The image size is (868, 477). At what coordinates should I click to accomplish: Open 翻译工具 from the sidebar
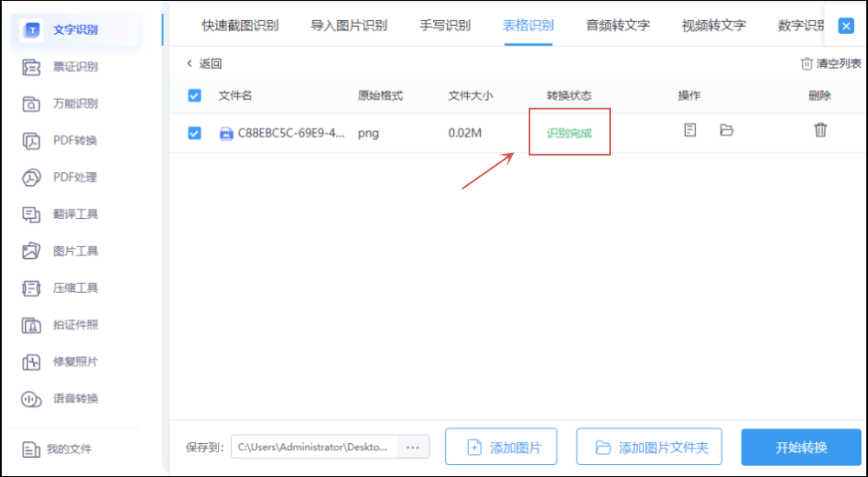coord(60,215)
